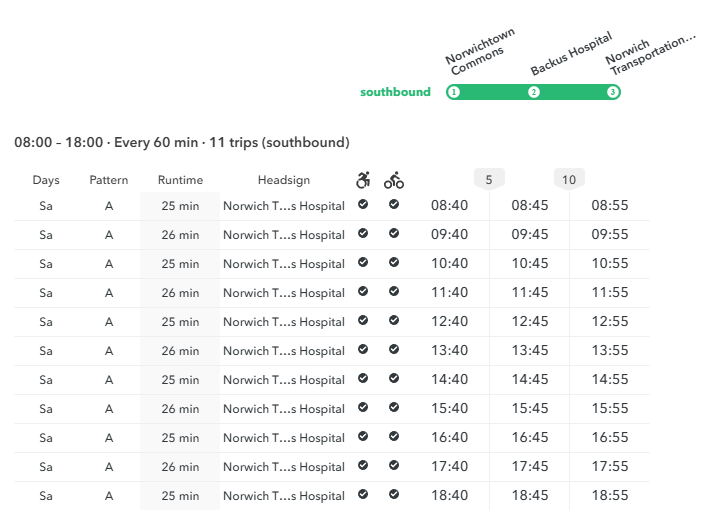The width and height of the screenshot is (720, 530).
Task: Click the Pattern column header
Action: point(109,180)
